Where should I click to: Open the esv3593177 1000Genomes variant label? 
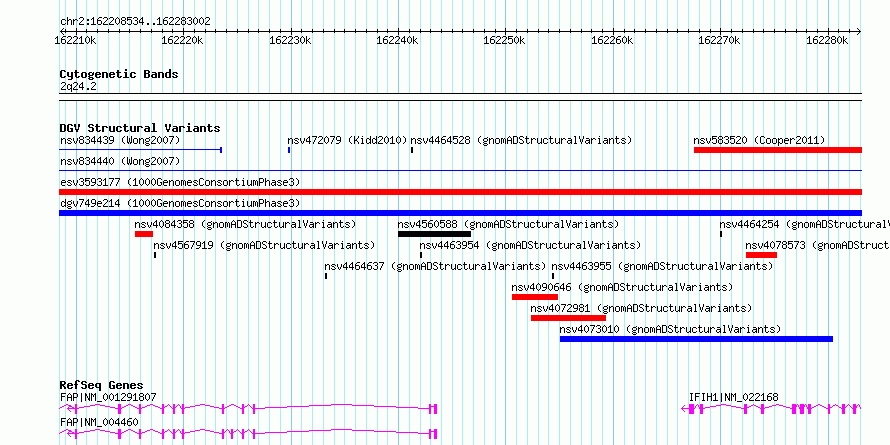tap(180, 182)
